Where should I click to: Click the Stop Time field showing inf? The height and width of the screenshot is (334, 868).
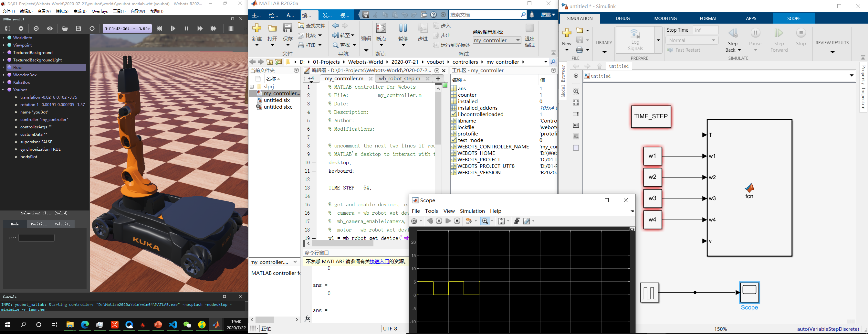coord(706,30)
